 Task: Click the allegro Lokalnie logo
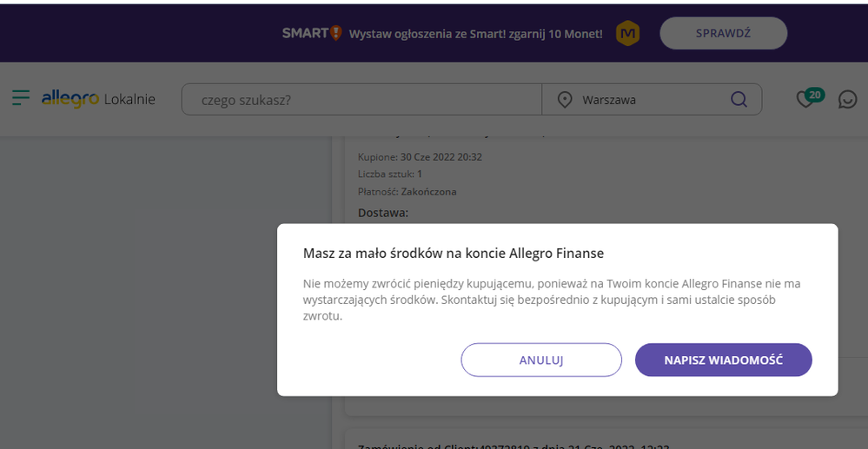[98, 99]
